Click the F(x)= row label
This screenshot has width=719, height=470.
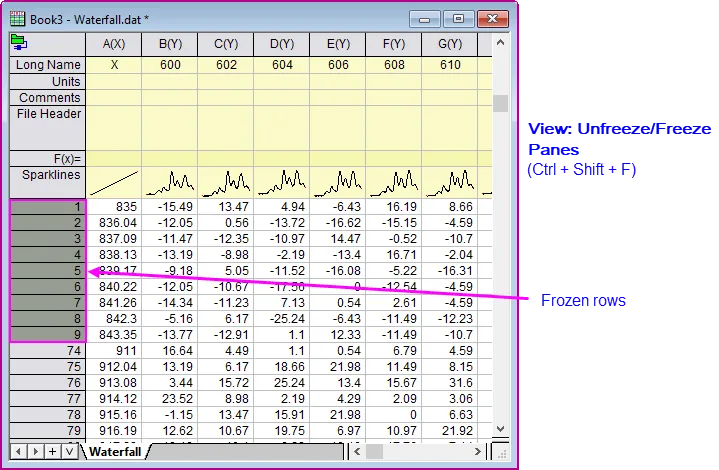tap(48, 159)
